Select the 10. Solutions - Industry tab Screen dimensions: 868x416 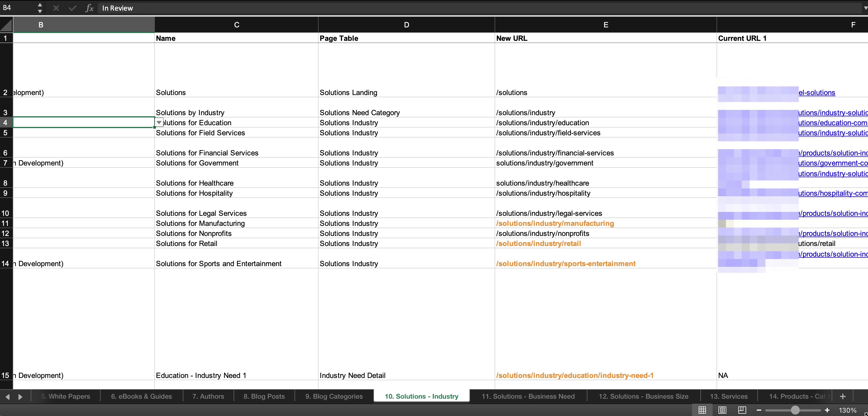[421, 396]
